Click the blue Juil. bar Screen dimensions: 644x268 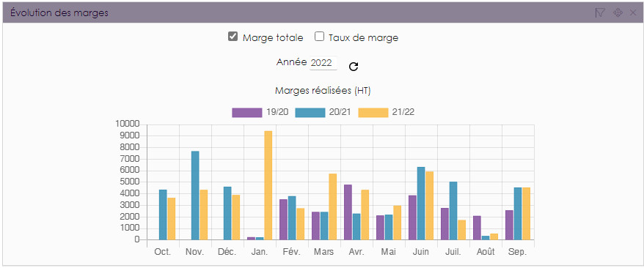coord(453,211)
